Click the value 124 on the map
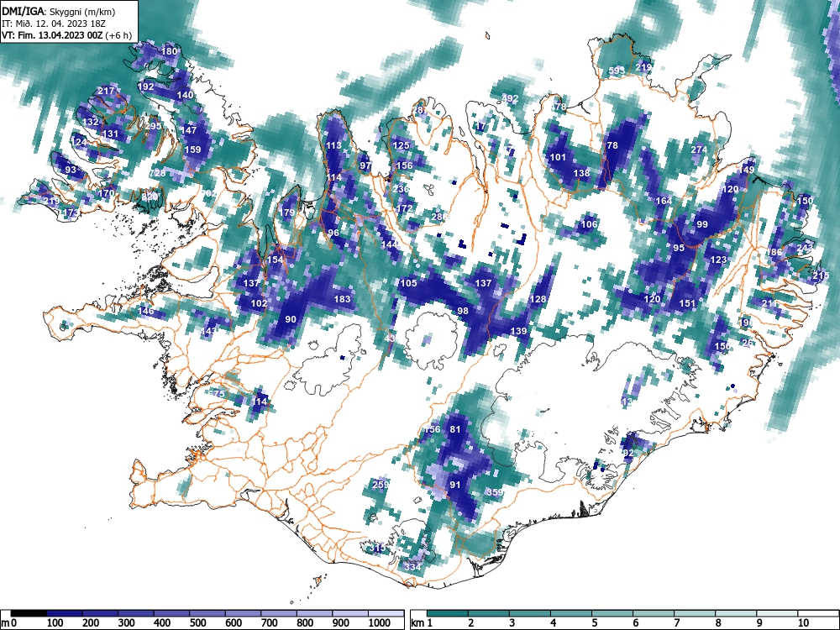 (x=79, y=142)
